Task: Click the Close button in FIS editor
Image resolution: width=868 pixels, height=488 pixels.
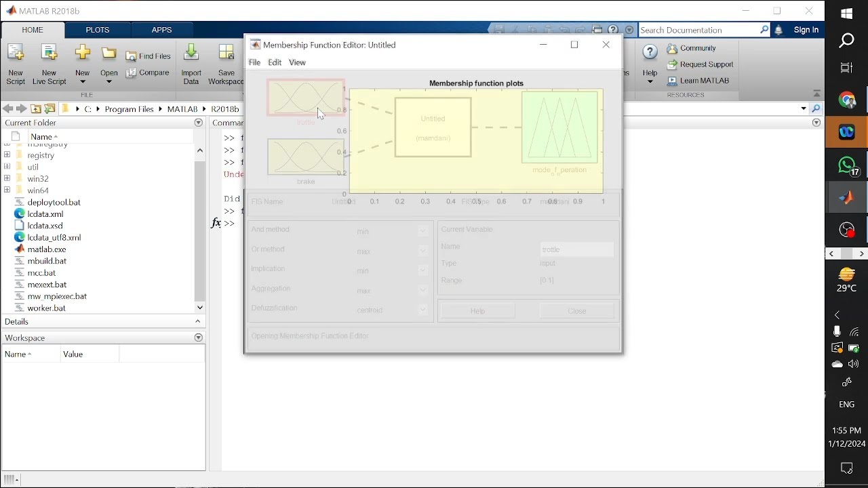Action: (x=577, y=311)
